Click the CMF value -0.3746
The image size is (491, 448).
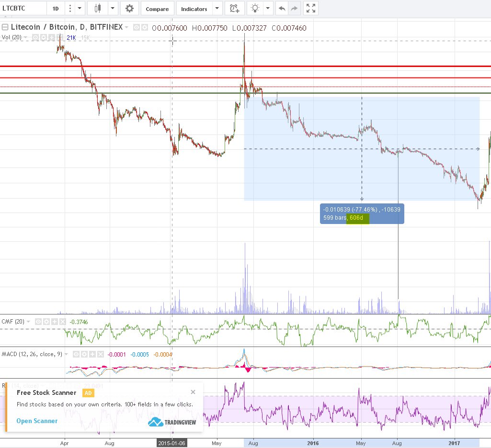click(x=79, y=322)
